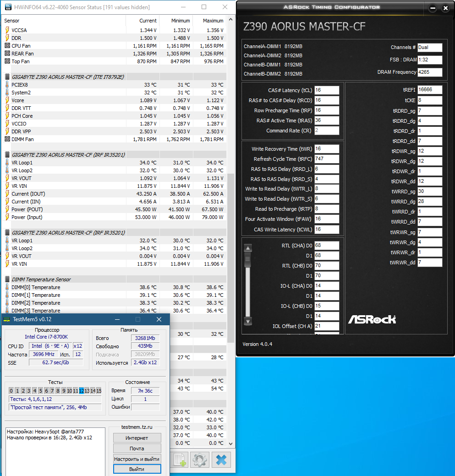Click the Maximum column header in HWiNFO

click(210, 21)
